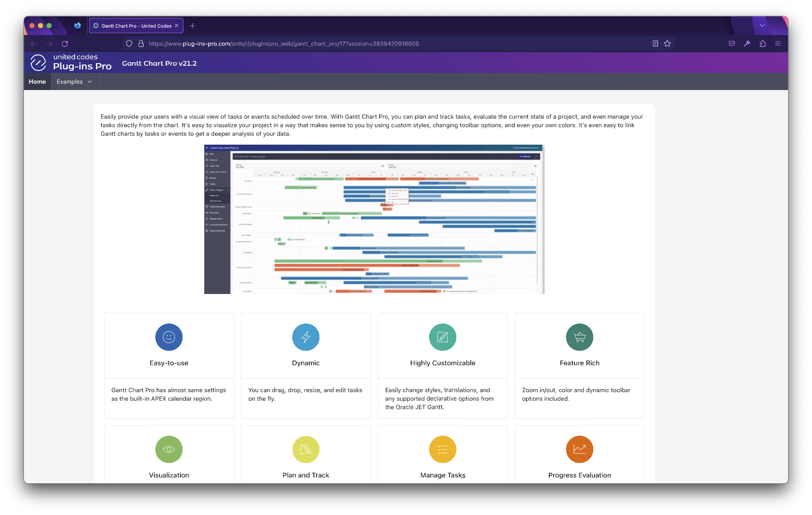Click the Progress Evaluation chart icon

click(579, 449)
